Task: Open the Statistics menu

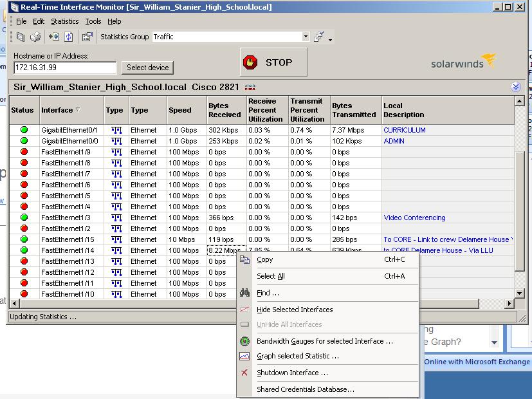Action: point(64,21)
